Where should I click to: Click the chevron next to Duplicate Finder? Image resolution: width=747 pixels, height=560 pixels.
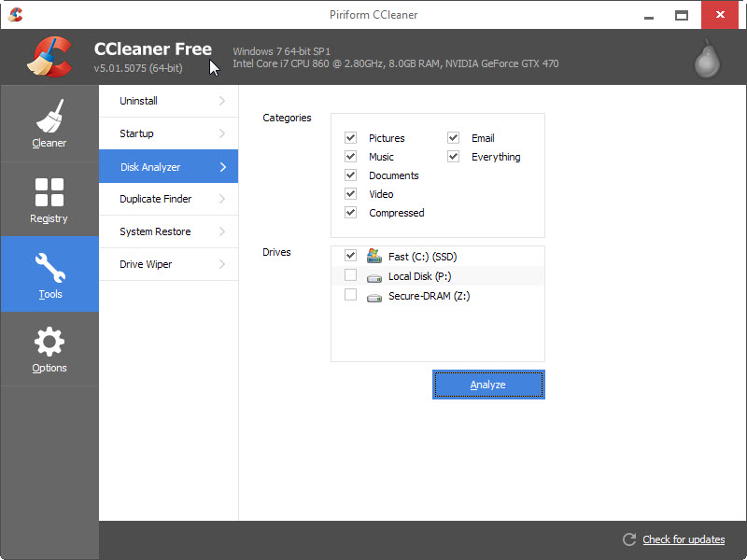pos(222,199)
